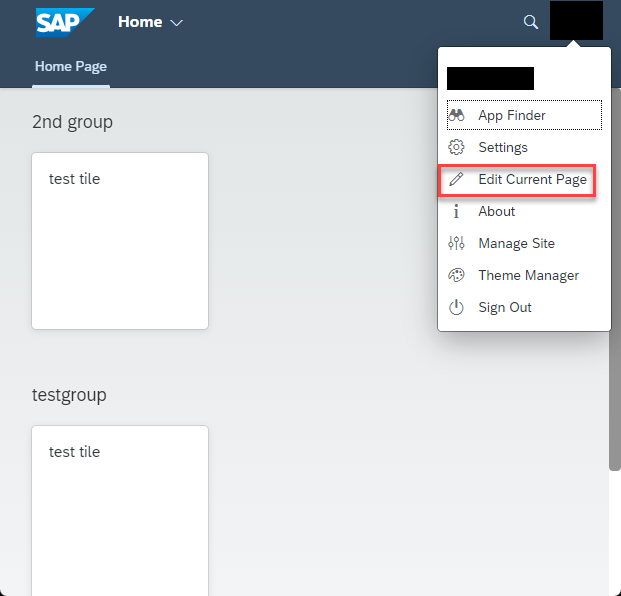This screenshot has height=596, width=621.
Task: Open the Home navigation menu title
Action: point(140,22)
